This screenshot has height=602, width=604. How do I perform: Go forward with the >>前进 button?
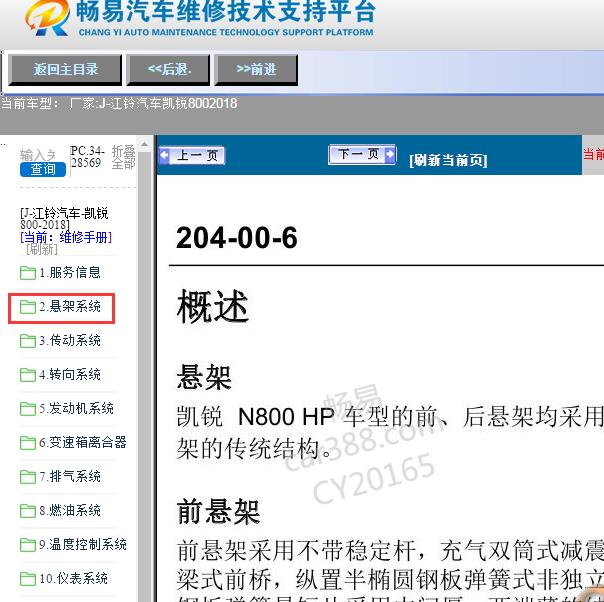256,70
